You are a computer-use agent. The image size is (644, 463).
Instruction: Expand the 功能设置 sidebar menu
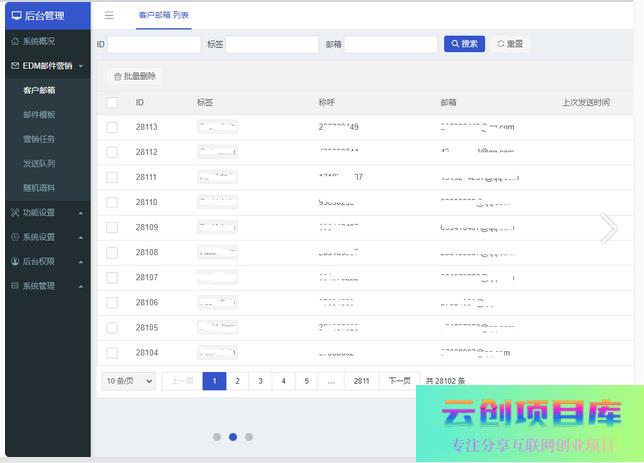pyautogui.click(x=48, y=212)
